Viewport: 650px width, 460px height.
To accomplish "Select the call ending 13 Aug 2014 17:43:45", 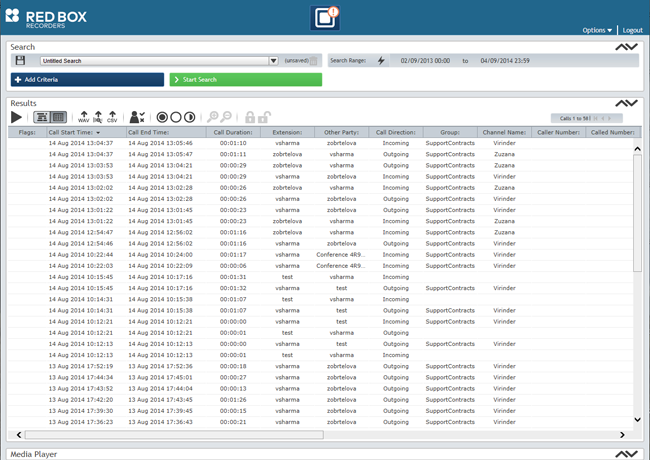I will [x=320, y=400].
